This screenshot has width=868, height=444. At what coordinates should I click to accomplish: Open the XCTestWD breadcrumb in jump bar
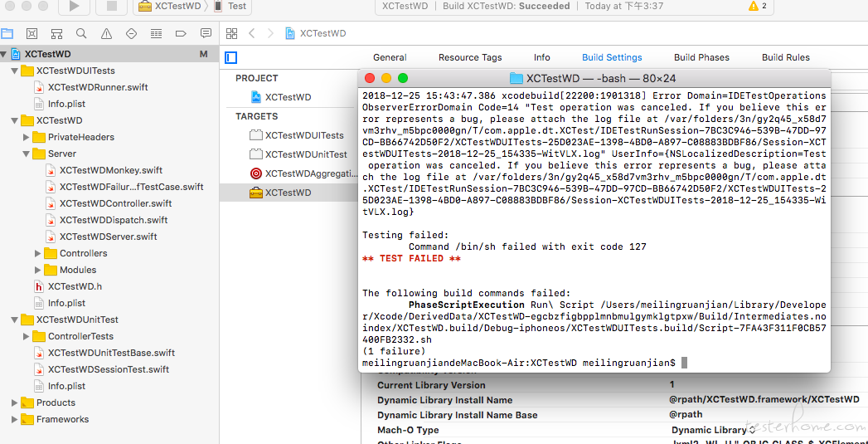316,33
